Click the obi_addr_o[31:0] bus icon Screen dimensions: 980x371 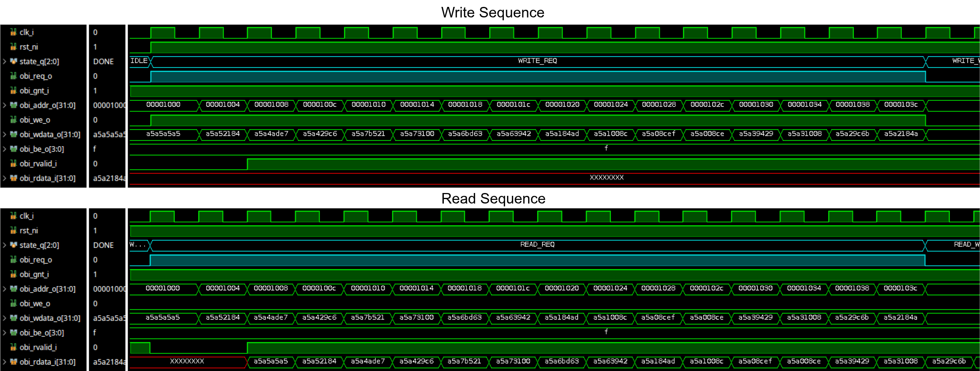[13, 105]
